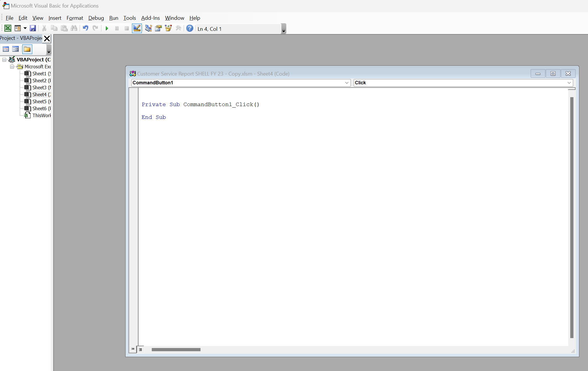
Task: Click the Break (Pause) execution icon
Action: [117, 28]
